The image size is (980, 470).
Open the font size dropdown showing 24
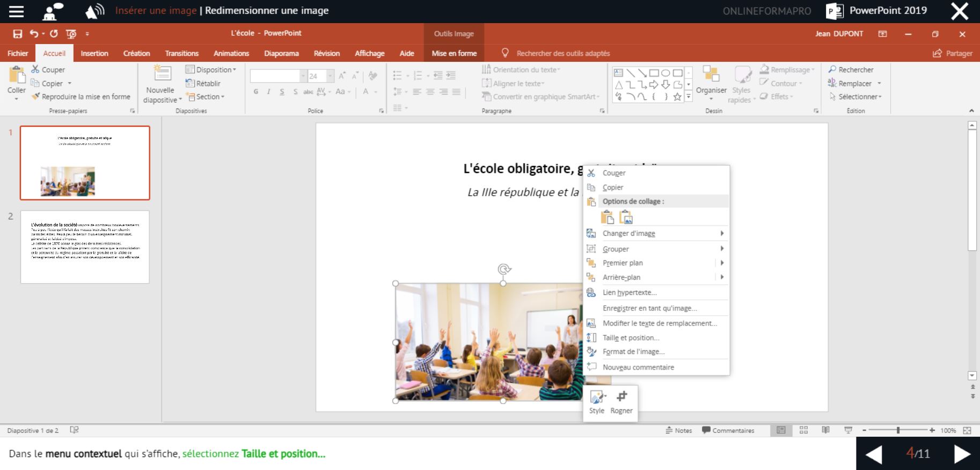[331, 76]
